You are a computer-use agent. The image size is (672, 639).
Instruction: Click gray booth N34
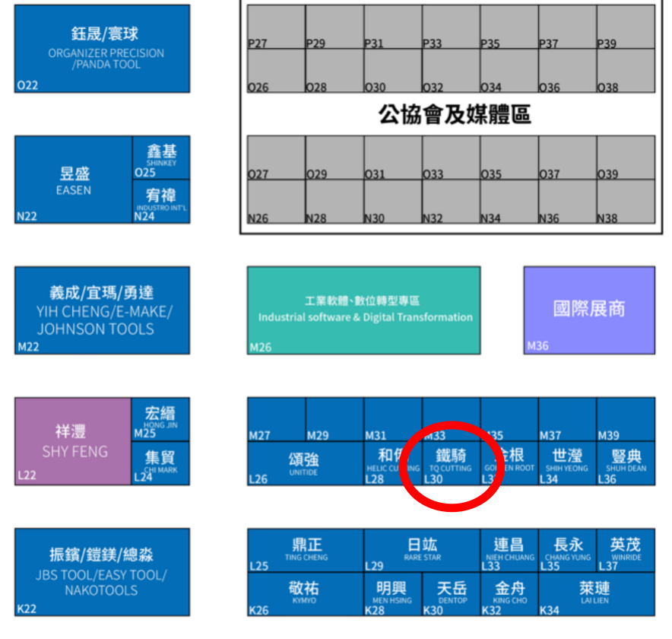pos(509,202)
